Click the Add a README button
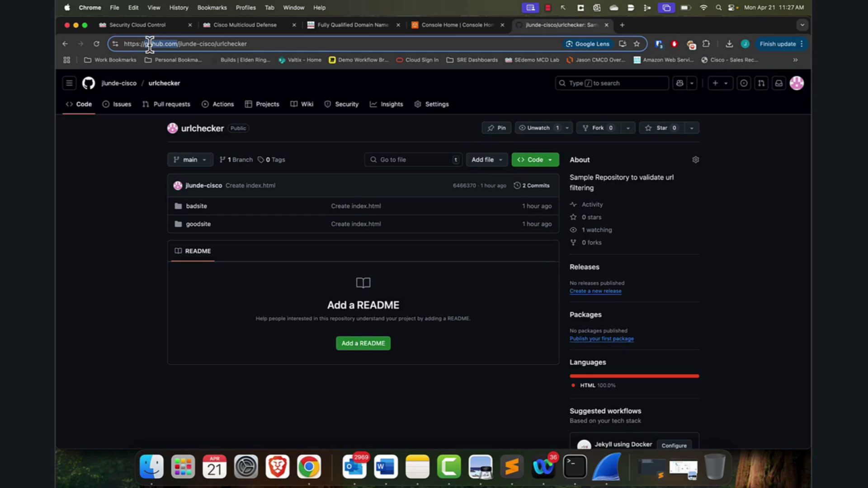 (363, 343)
